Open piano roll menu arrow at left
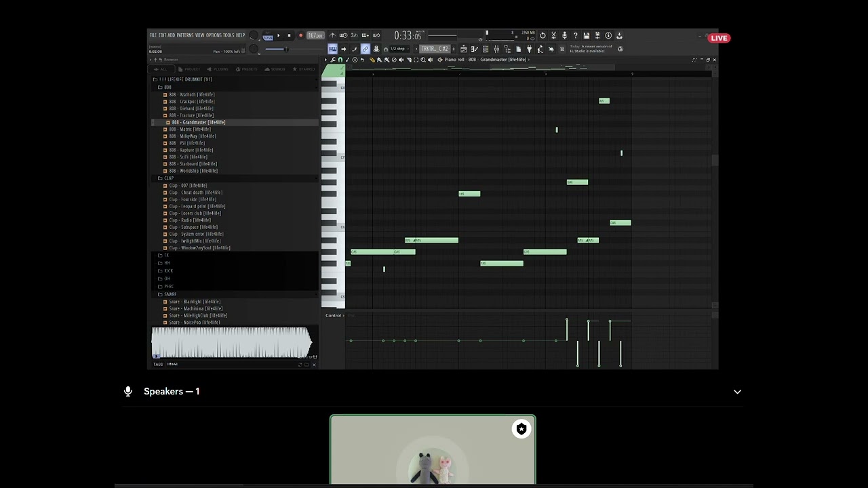Screen dimensions: 868x488 (x=325, y=60)
